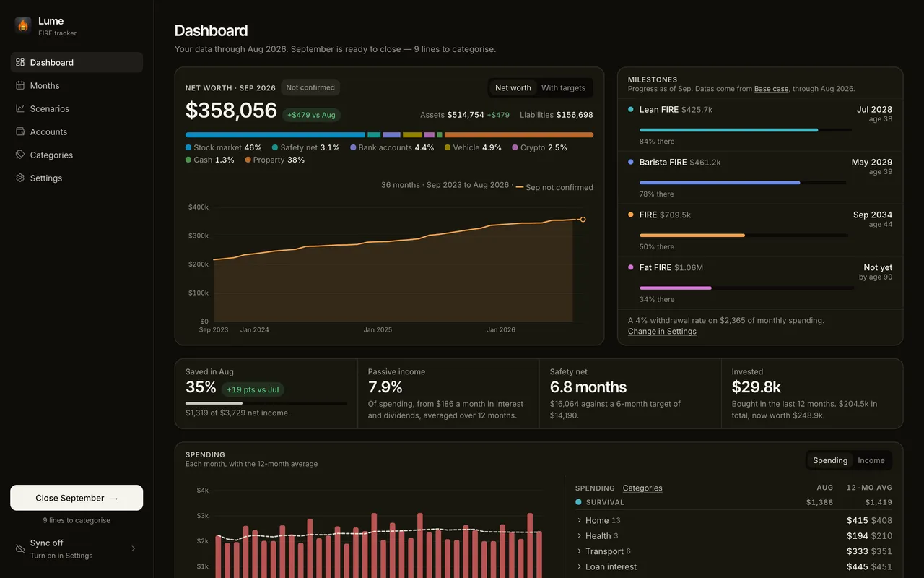Click the $358,056 net worth value

(x=231, y=111)
